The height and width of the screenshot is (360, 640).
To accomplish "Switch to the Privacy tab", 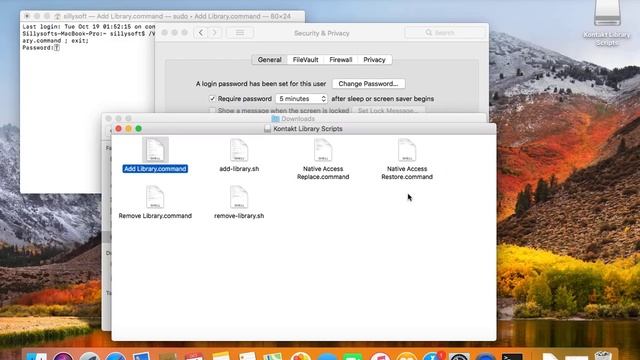I will [x=374, y=60].
